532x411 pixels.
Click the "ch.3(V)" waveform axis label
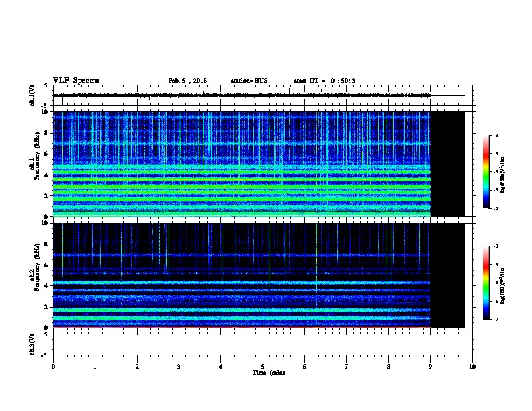point(32,345)
